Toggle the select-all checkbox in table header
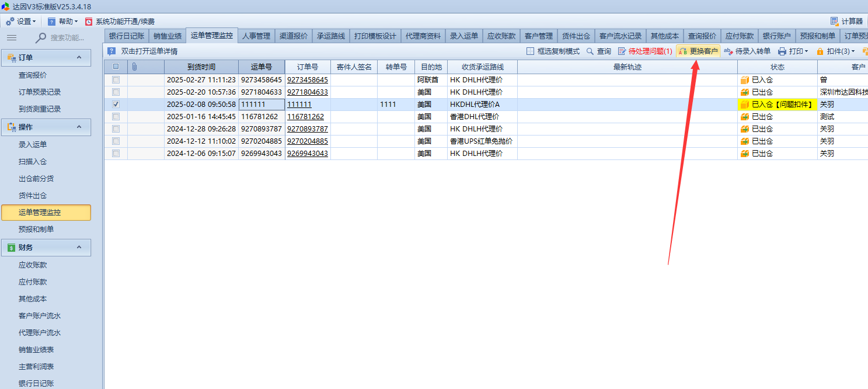The image size is (868, 389). 116,67
